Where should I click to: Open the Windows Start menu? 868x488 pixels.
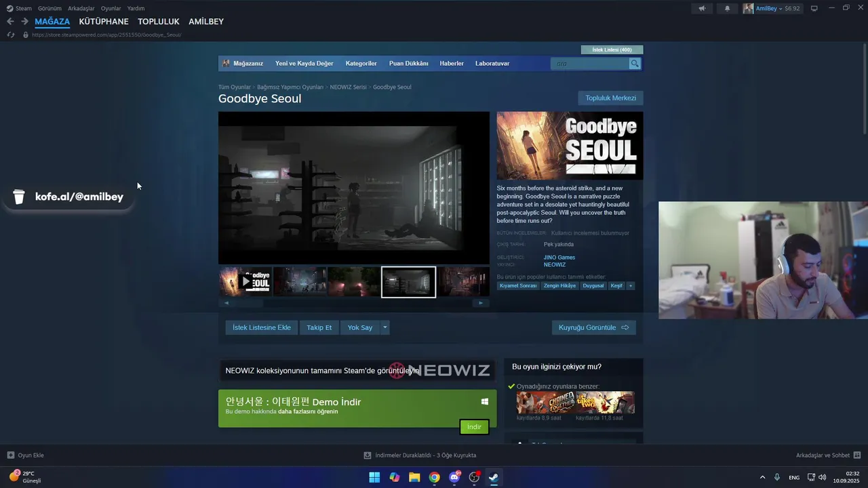(374, 477)
